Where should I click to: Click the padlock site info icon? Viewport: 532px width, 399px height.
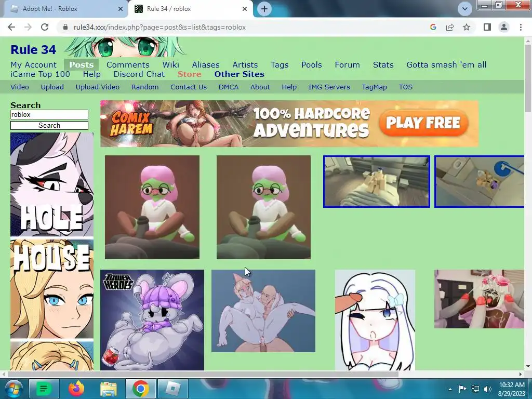pos(65,27)
